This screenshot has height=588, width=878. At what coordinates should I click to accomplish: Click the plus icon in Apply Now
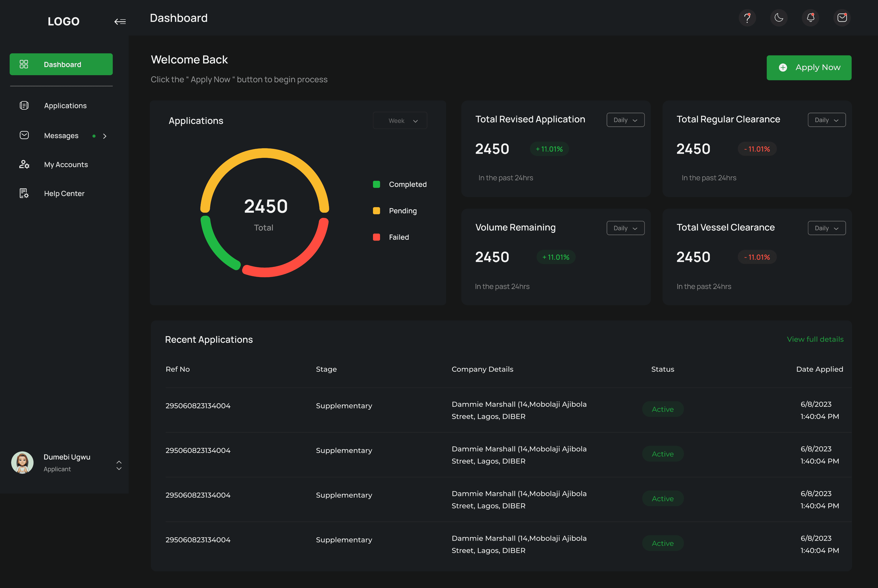tap(783, 67)
